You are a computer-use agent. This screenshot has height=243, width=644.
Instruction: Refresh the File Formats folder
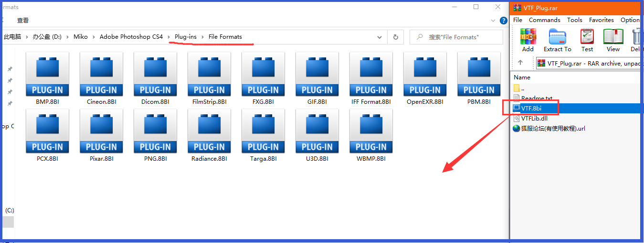pos(395,37)
